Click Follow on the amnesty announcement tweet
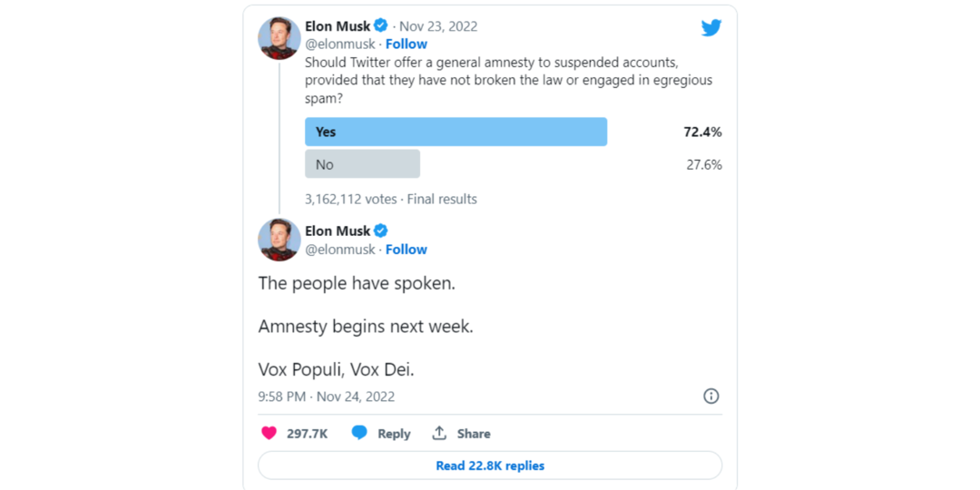980x490 pixels. 407,250
